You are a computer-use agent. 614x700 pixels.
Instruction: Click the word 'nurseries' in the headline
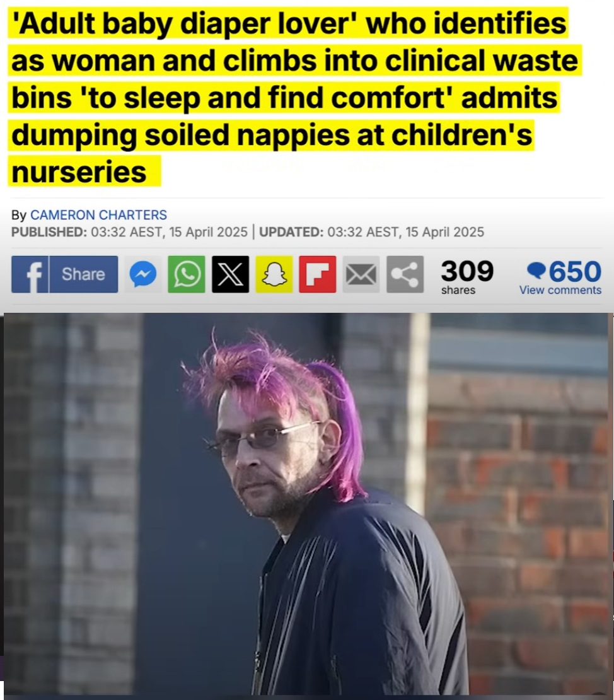pyautogui.click(x=79, y=172)
